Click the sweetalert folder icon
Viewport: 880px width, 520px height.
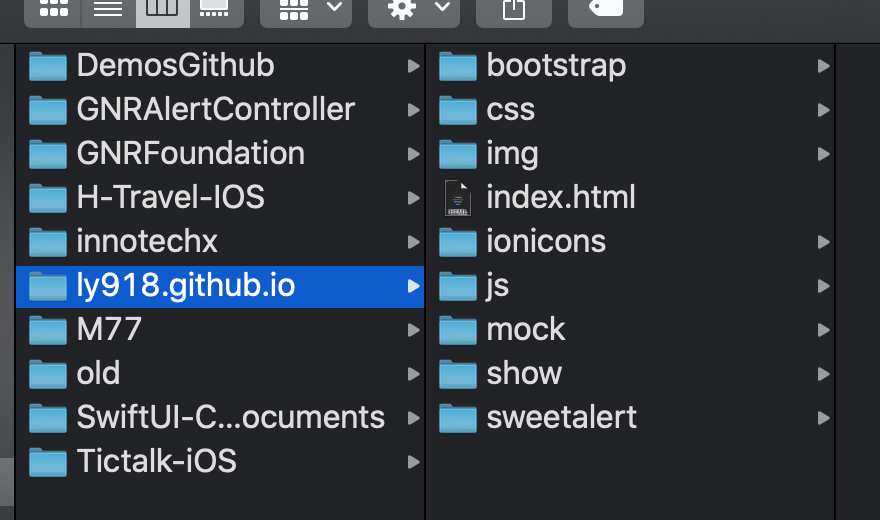(x=458, y=417)
